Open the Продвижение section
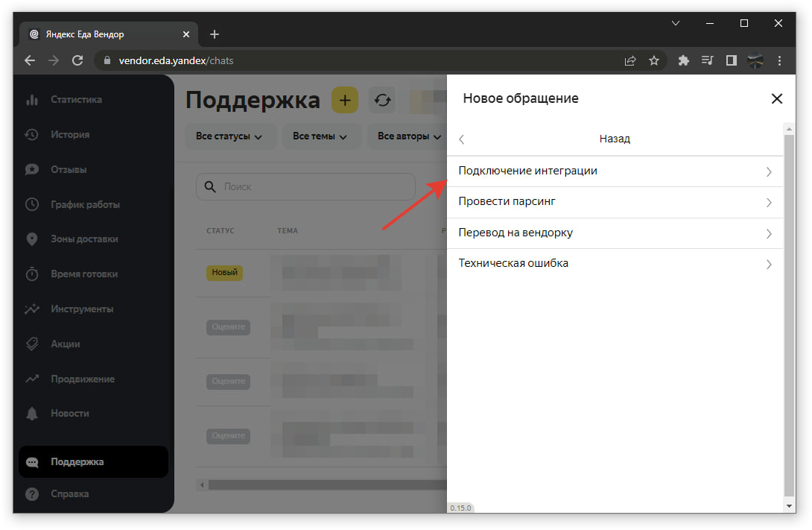Image resolution: width=812 pixels, height=530 pixels. pyautogui.click(x=83, y=379)
